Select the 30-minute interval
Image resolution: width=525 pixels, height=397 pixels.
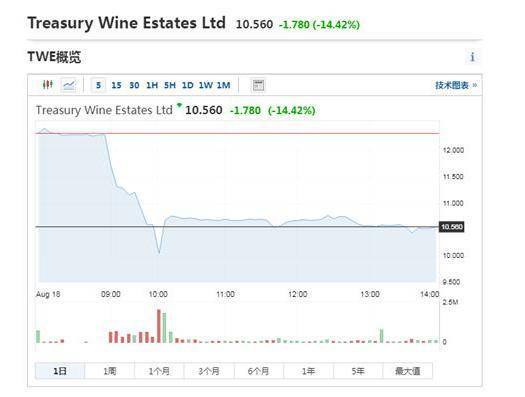(134, 85)
